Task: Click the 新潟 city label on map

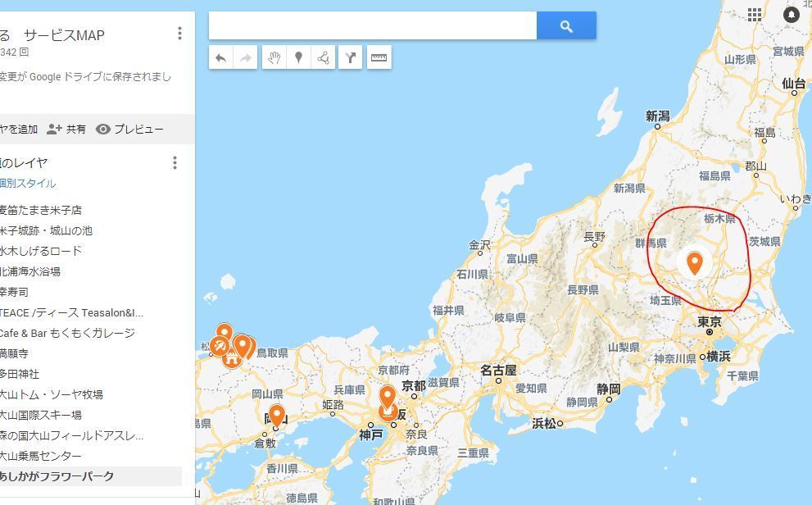Action: coord(657,116)
